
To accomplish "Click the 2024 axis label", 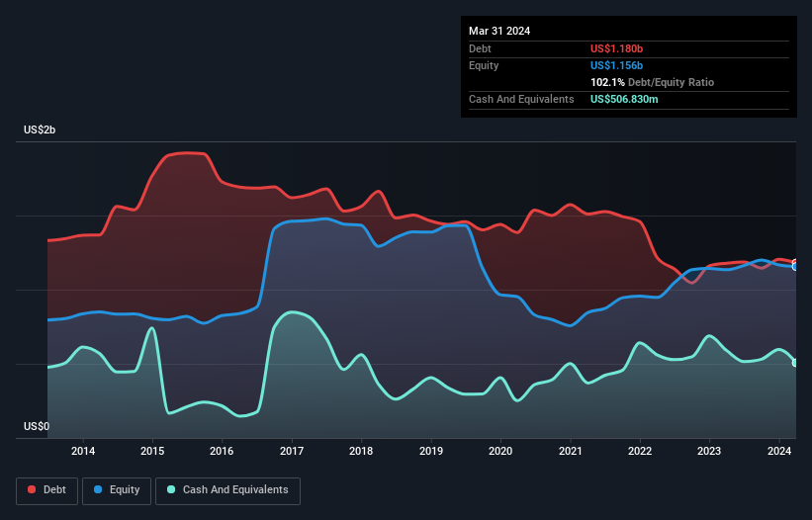I will (x=778, y=451).
